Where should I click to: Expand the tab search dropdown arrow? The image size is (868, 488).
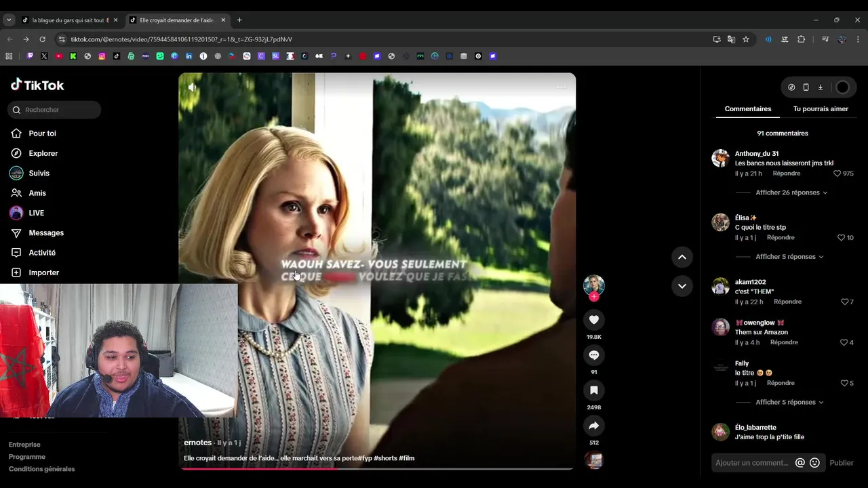(9, 20)
